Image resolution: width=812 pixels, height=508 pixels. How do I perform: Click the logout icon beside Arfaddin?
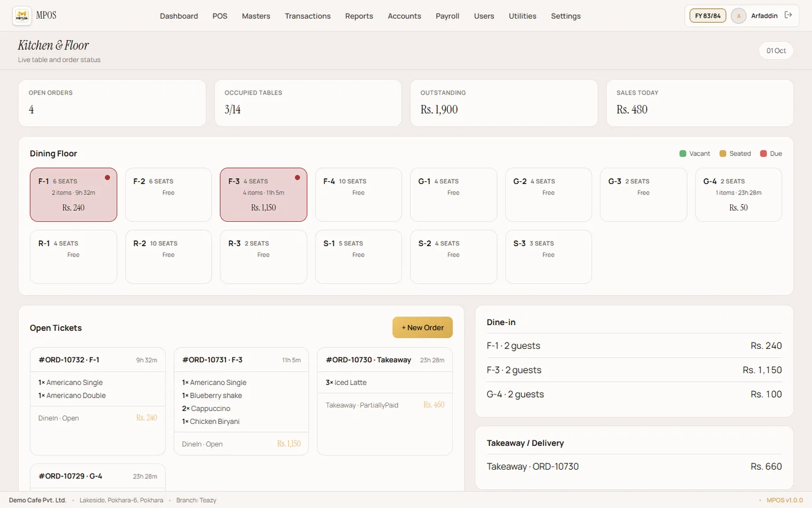(x=788, y=15)
